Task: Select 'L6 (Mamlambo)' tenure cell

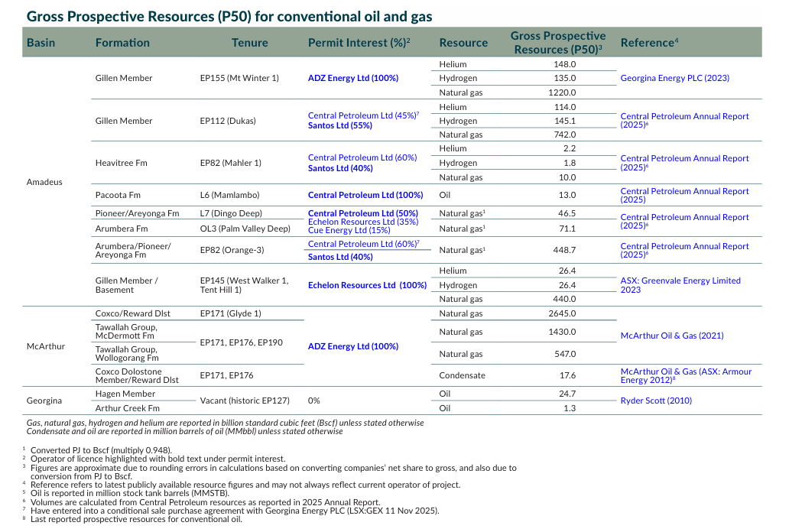Action: 229,195
